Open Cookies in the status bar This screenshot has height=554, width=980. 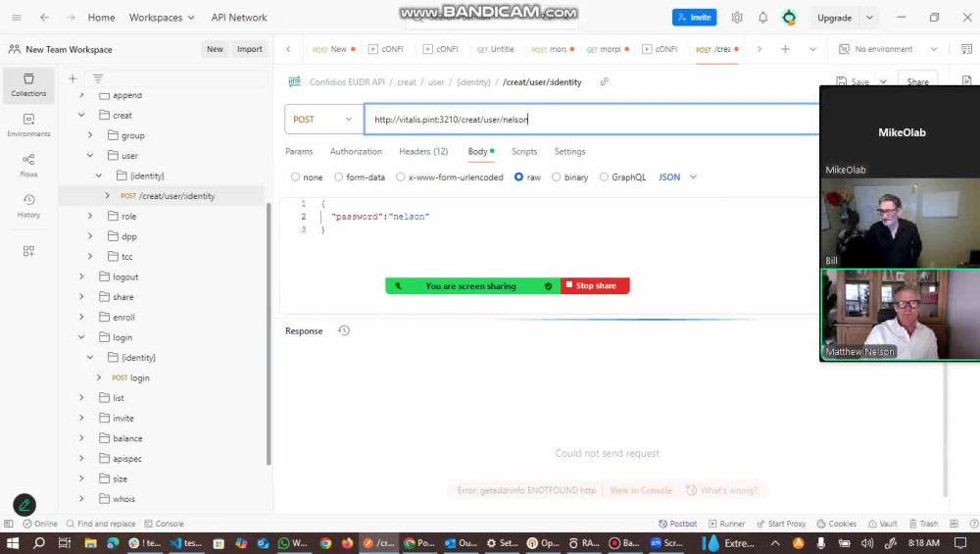point(836,524)
